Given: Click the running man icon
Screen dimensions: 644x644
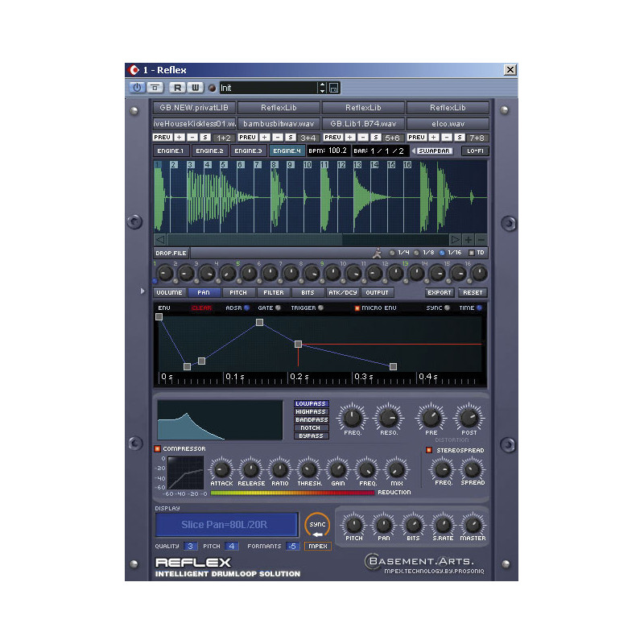Looking at the screenshot, I should 377,253.
